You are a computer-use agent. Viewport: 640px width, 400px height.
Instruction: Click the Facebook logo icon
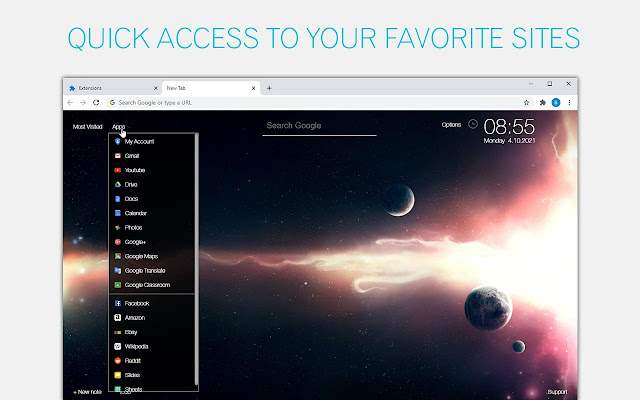point(118,303)
